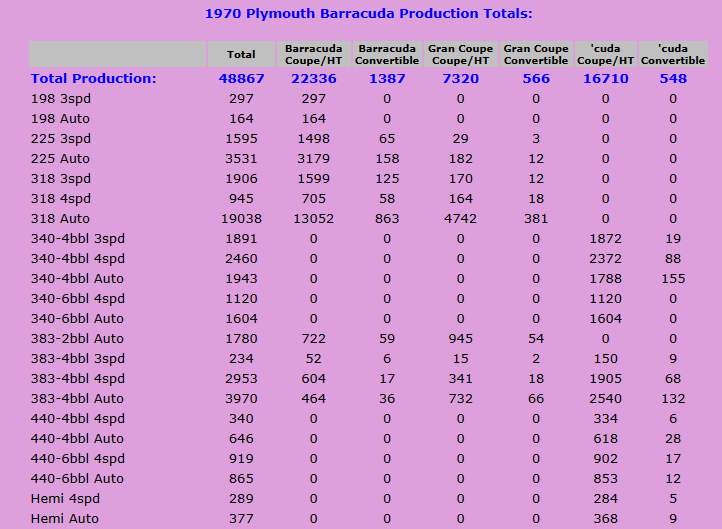The width and height of the screenshot is (722, 529).
Task: Select the '440-4bbl 4spd' row label
Action: click(x=77, y=419)
